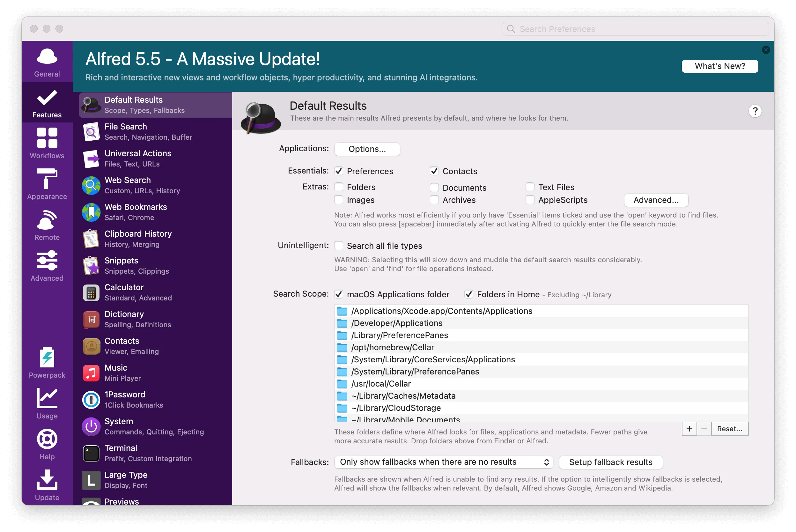Click the Universal Actions arrow icon
The width and height of the screenshot is (796, 532).
click(91, 159)
